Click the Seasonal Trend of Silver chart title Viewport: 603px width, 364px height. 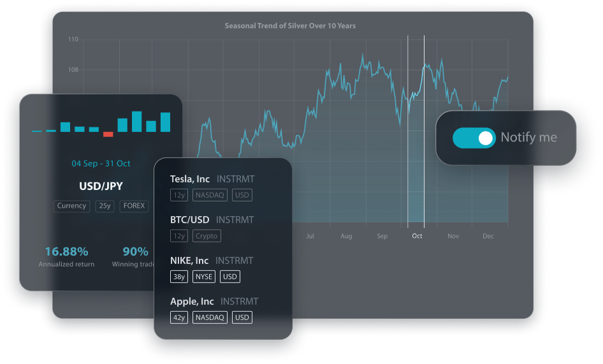(x=290, y=26)
